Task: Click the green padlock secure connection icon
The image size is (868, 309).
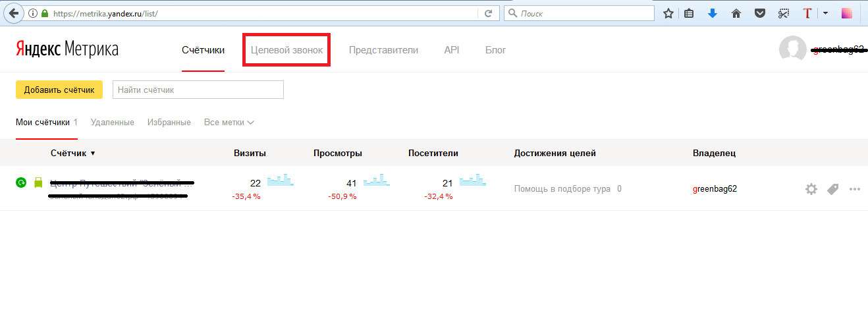Action: tap(45, 13)
